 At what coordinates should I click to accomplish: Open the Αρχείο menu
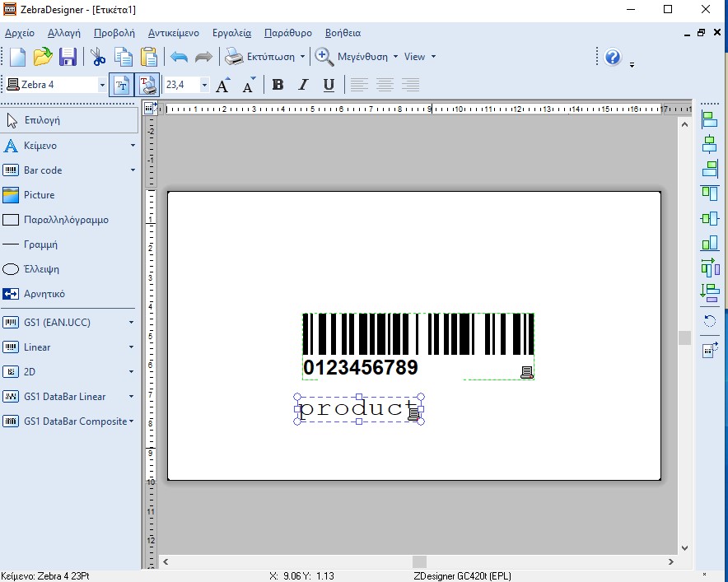(x=20, y=33)
